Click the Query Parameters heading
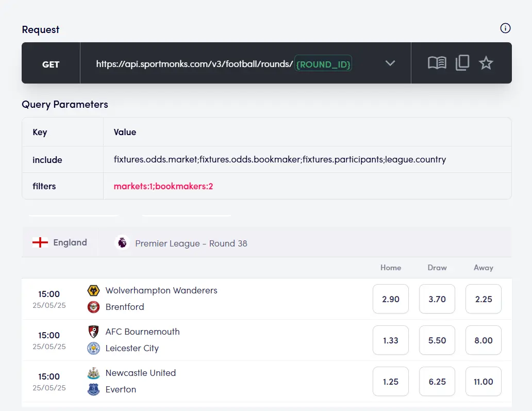Screen dimensions: 532x411 point(65,104)
